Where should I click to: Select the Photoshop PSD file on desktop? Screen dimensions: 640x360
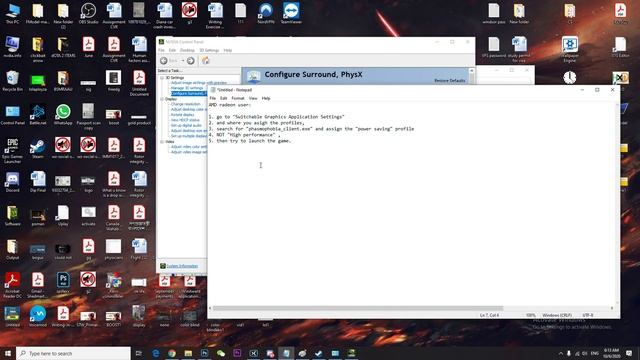63,282
